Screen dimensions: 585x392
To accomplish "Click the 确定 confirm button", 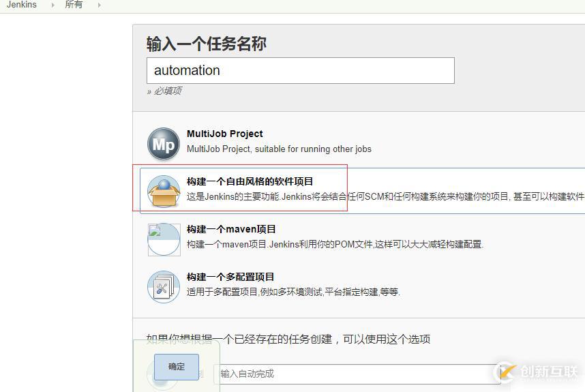I will 177,367.
